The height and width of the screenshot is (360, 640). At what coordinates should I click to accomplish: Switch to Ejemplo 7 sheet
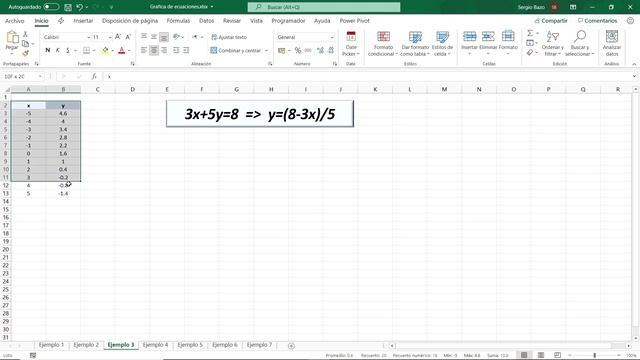[259, 345]
